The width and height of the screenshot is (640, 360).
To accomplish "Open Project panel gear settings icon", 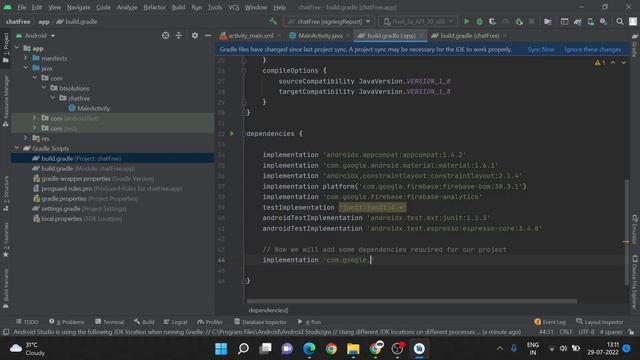I will [195, 36].
